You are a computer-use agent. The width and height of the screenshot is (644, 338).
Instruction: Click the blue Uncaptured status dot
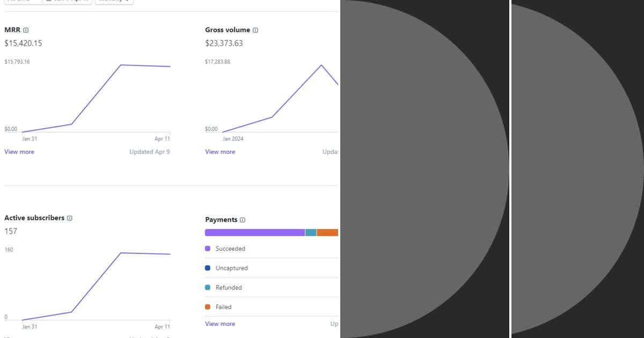[x=208, y=268]
